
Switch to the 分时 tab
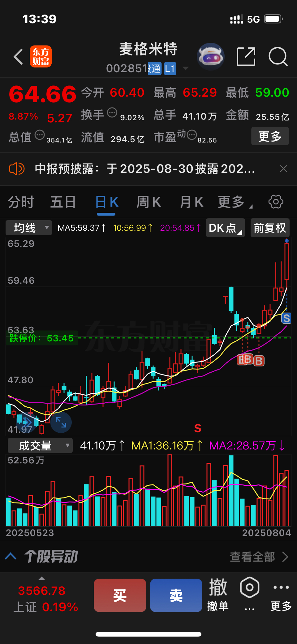point(21,202)
